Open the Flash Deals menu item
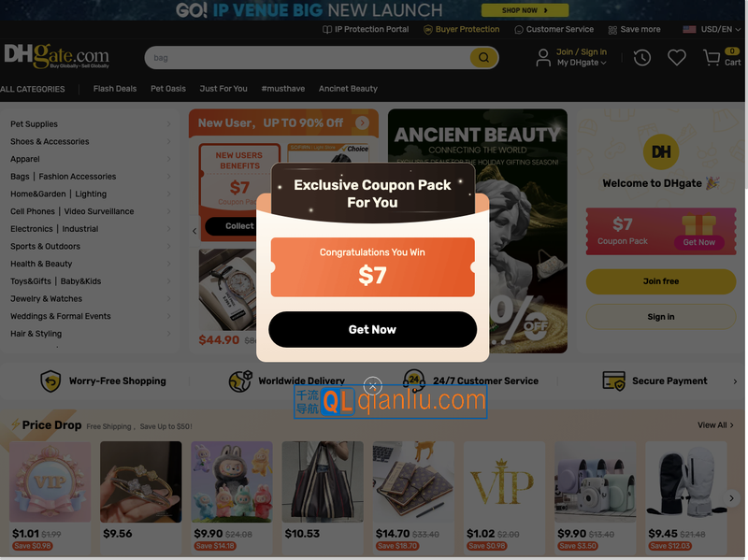748x560 pixels. click(x=115, y=89)
